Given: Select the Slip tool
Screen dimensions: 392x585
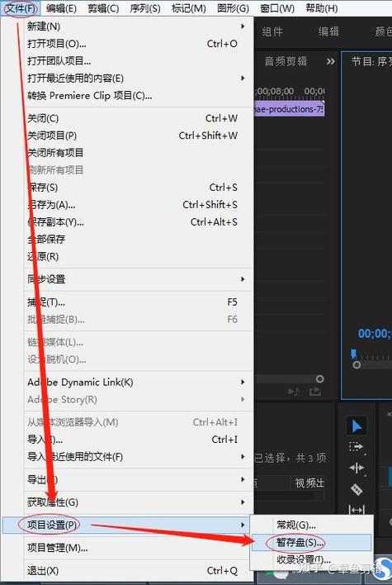Looking at the screenshot, I should tap(357, 509).
